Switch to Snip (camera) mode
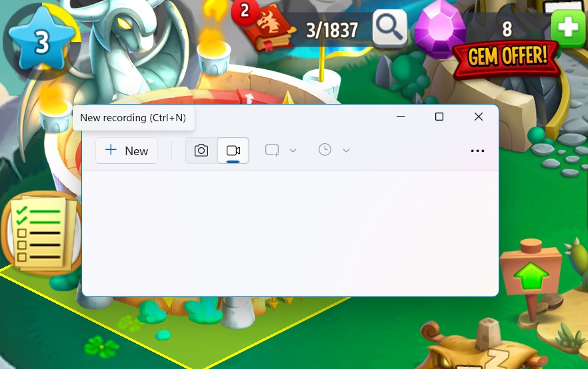This screenshot has height=369, width=588. point(201,151)
